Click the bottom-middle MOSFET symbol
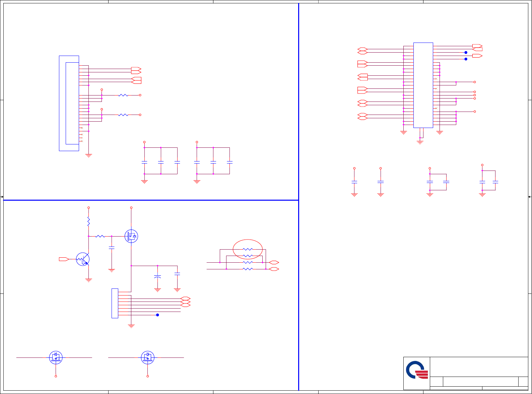 pyautogui.click(x=147, y=357)
